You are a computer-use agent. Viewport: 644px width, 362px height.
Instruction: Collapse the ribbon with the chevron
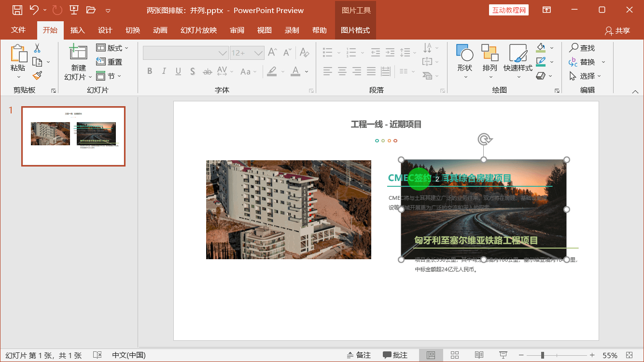coord(635,92)
